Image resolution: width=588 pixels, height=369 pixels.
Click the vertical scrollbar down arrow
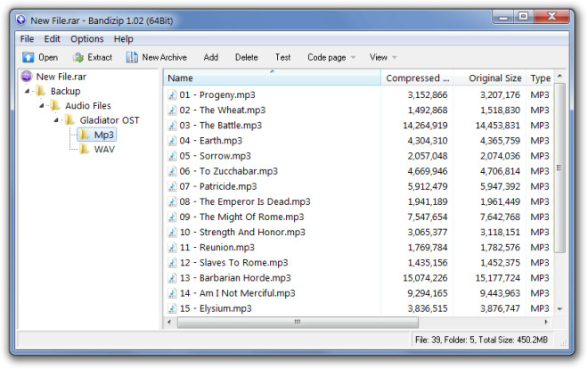pos(559,309)
